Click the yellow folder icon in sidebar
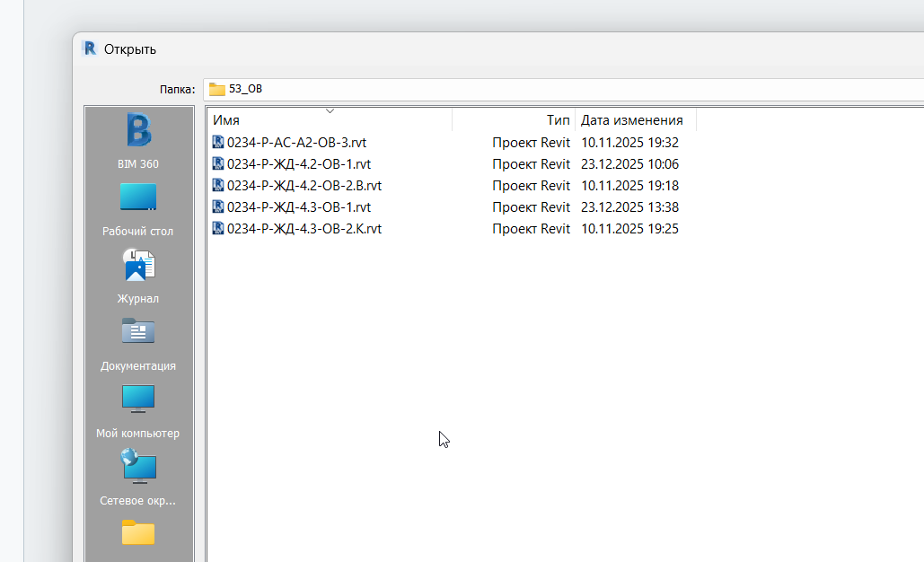The image size is (924, 562). click(138, 532)
